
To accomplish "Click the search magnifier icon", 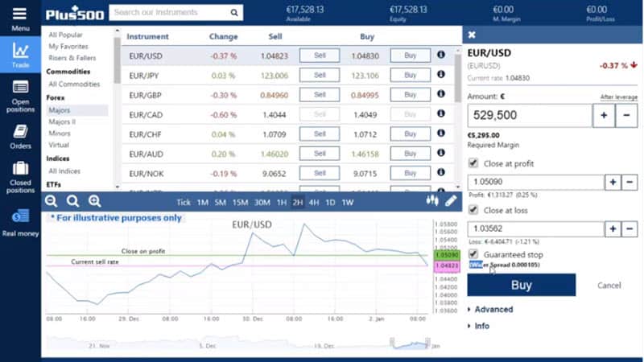I will pyautogui.click(x=234, y=13).
